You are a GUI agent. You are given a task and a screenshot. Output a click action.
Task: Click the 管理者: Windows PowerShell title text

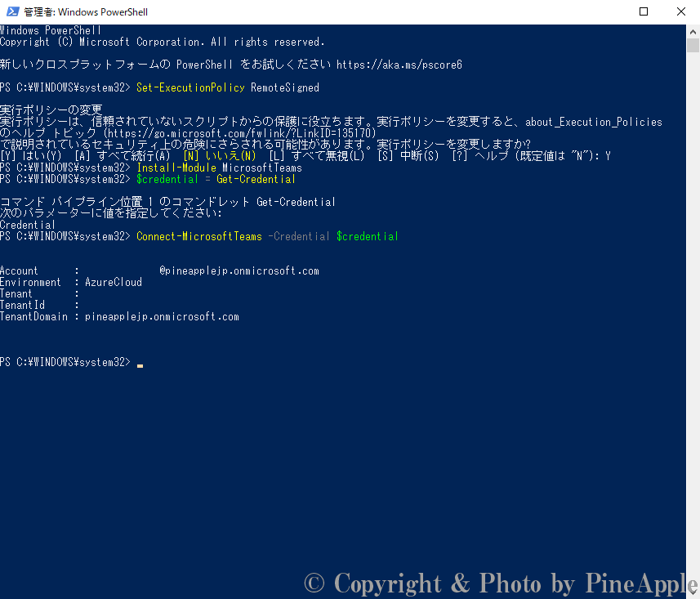coord(86,12)
